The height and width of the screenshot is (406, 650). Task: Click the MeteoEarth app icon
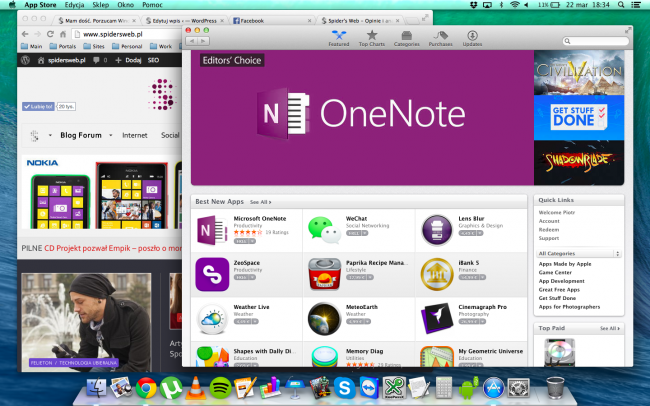[324, 319]
